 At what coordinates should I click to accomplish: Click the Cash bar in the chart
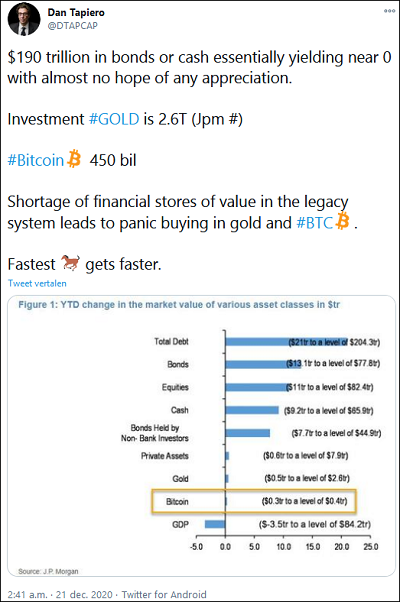tap(252, 410)
